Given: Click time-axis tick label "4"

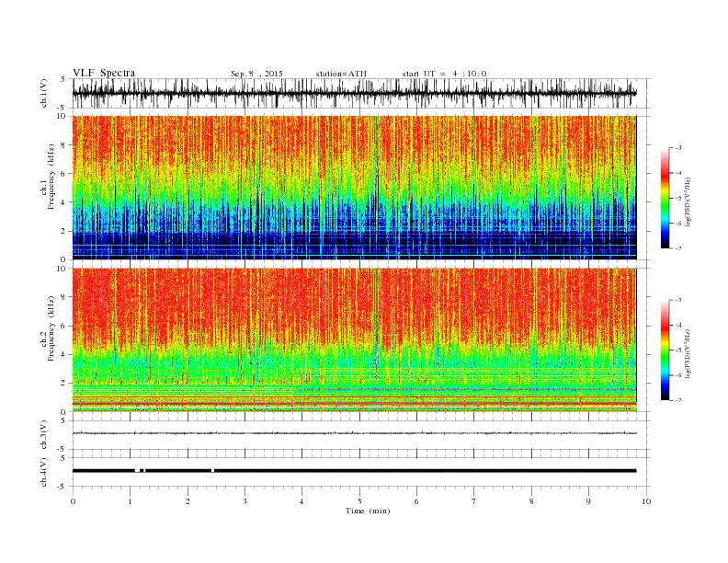Looking at the screenshot, I should point(301,501).
